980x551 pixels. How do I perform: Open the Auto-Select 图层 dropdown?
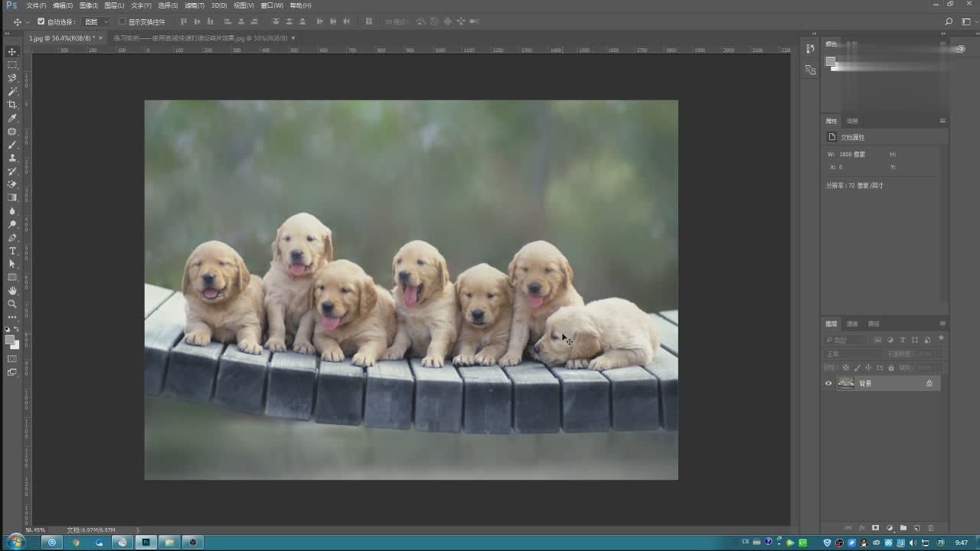tap(96, 21)
